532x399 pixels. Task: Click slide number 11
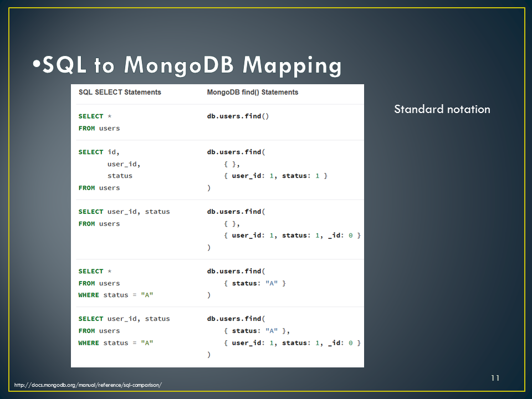495,377
